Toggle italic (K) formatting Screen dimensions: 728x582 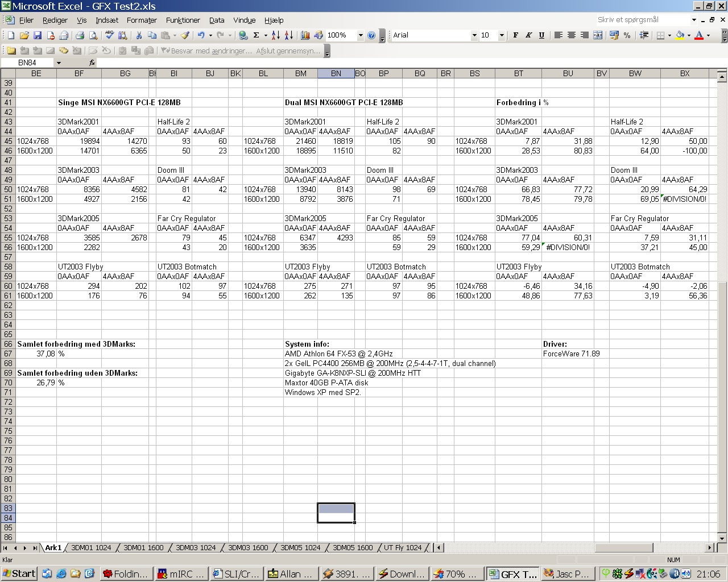coord(528,35)
